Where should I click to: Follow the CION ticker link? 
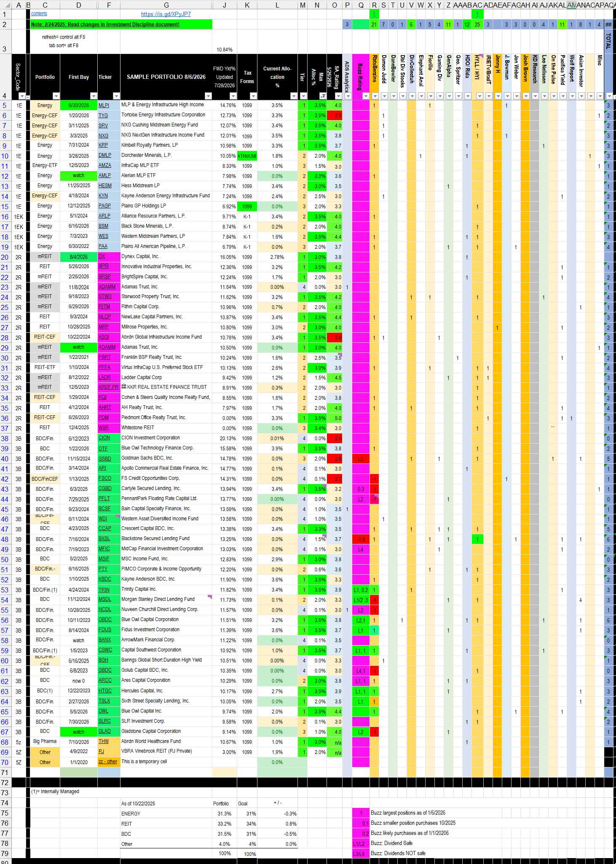[104, 438]
